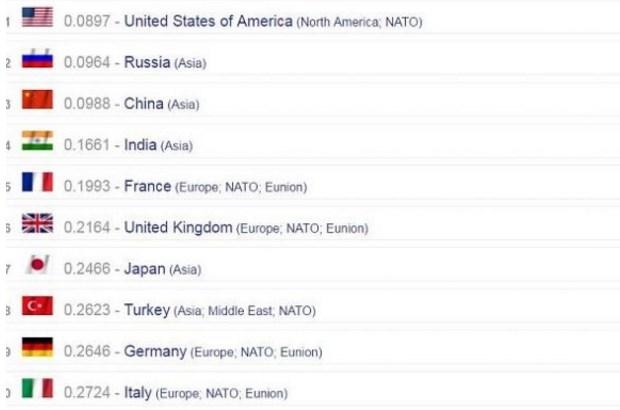Click the India flag icon

tap(37, 141)
